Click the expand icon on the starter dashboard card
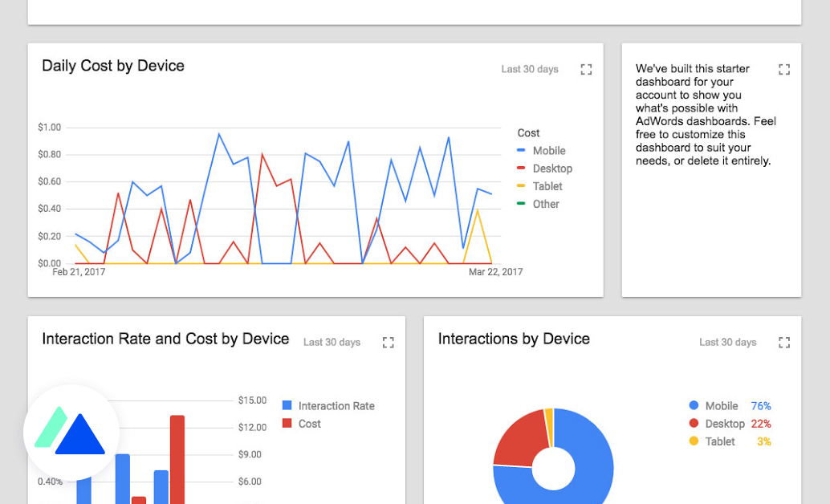The image size is (830, 504). (784, 69)
